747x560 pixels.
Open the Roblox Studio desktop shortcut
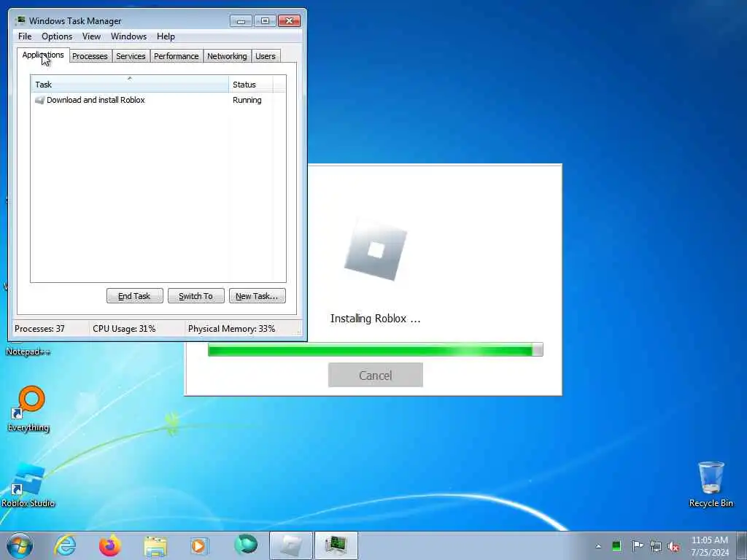(28, 485)
